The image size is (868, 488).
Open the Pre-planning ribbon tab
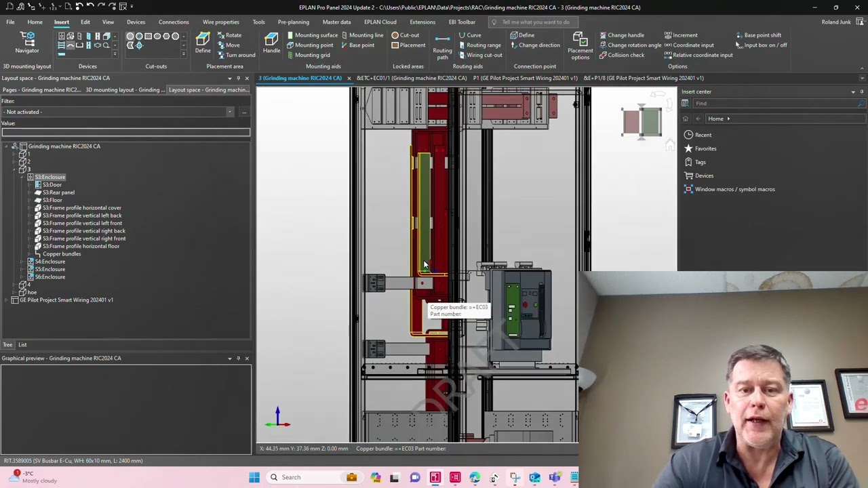click(x=293, y=22)
